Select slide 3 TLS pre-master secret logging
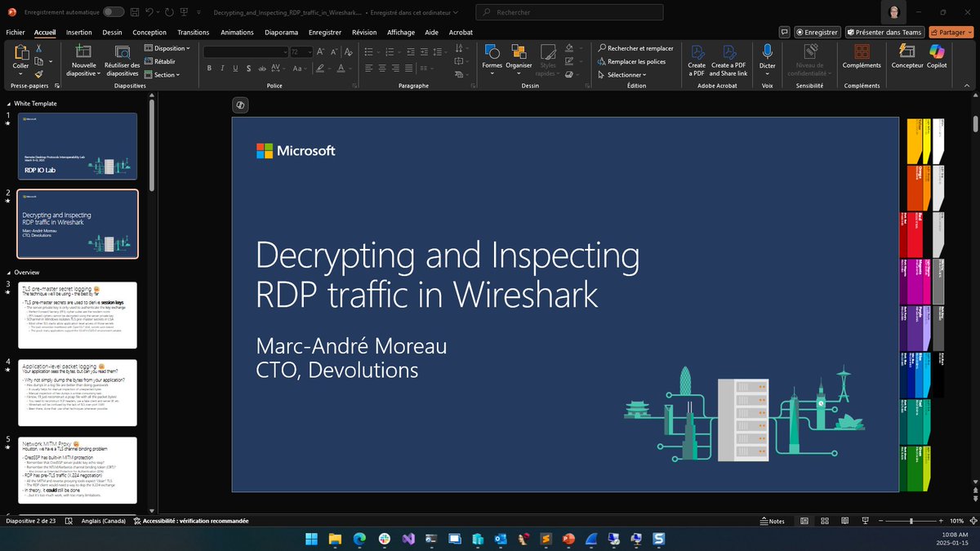The image size is (980, 551). [x=78, y=313]
